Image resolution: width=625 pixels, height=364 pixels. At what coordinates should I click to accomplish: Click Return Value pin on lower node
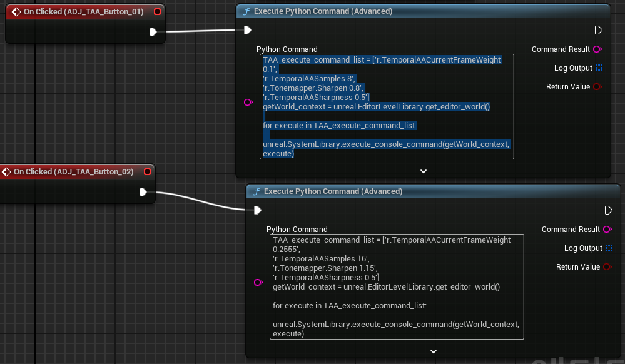click(x=607, y=266)
